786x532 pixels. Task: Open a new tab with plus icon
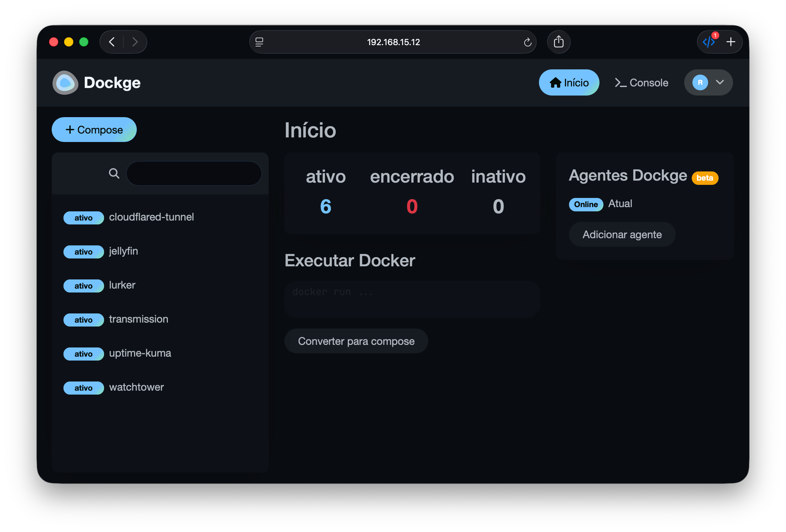730,42
